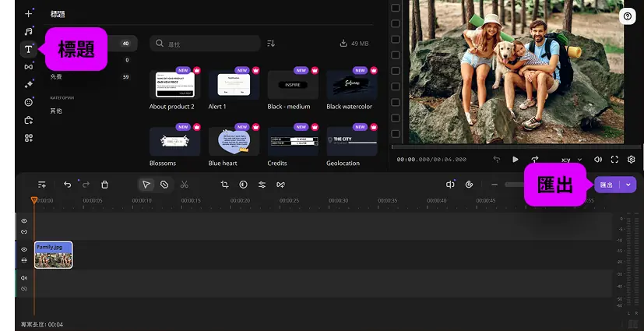Mute the audio track speaker icon
This screenshot has height=331, width=644.
tap(24, 278)
